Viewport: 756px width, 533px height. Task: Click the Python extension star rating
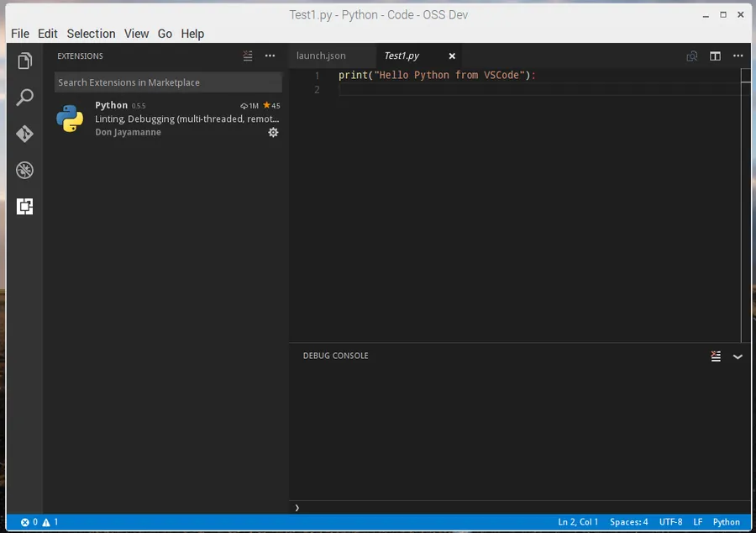(x=271, y=106)
